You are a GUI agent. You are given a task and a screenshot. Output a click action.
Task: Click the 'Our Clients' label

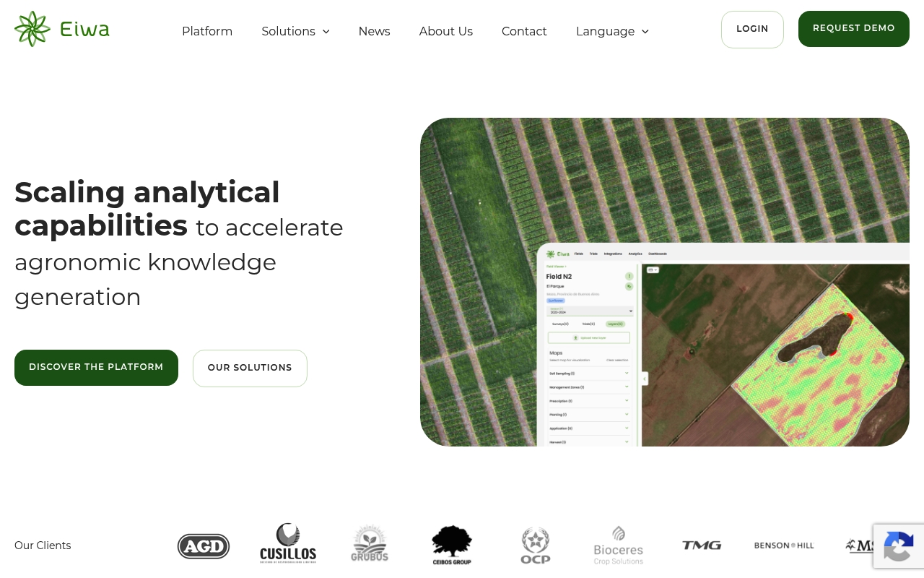(43, 545)
